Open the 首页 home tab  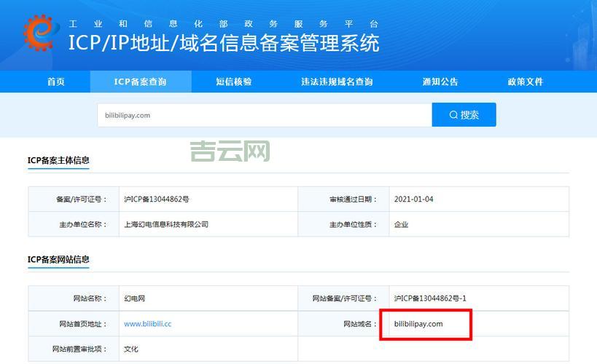56,82
